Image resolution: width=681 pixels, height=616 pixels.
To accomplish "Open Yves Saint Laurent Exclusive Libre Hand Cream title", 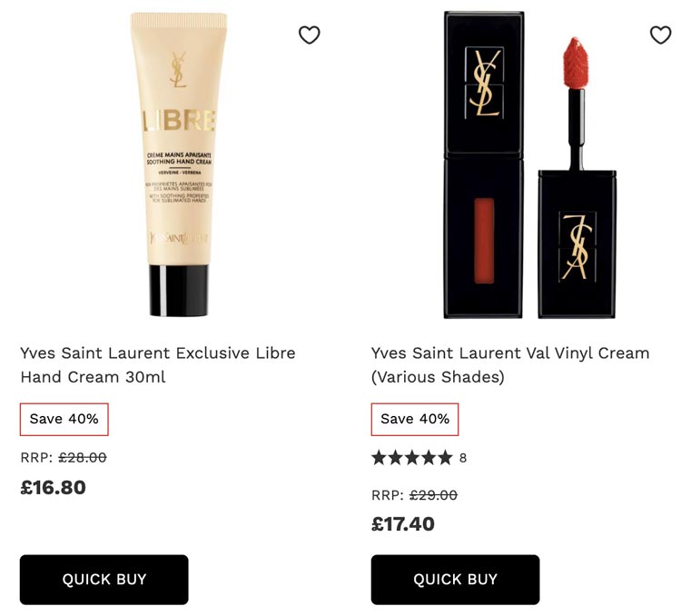I will [x=158, y=364].
